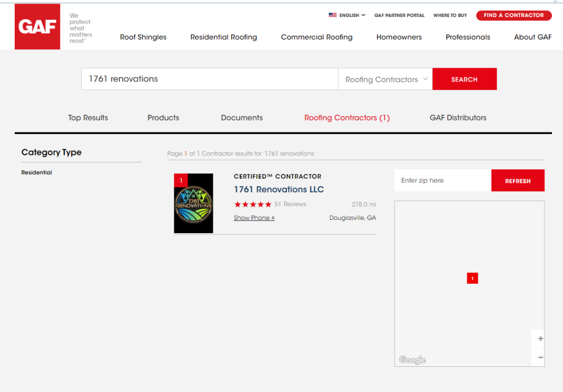
Task: Focus the 'Enter zip here' field
Action: pos(443,180)
